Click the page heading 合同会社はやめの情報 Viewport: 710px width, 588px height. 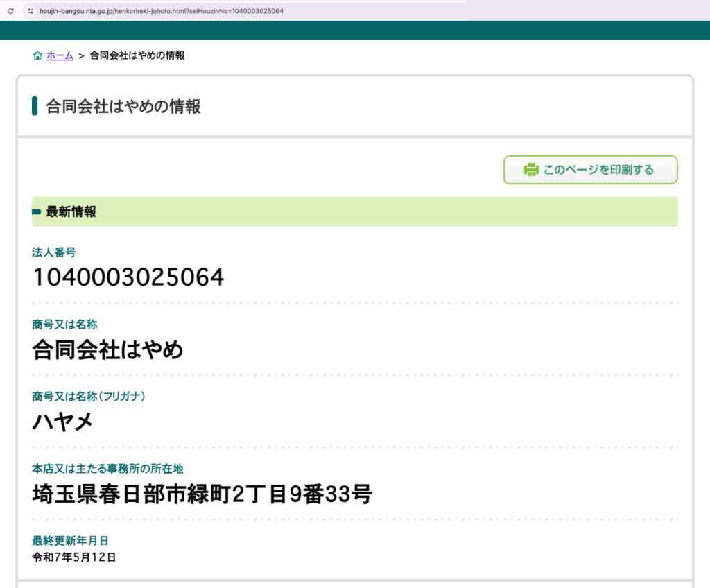[123, 107]
